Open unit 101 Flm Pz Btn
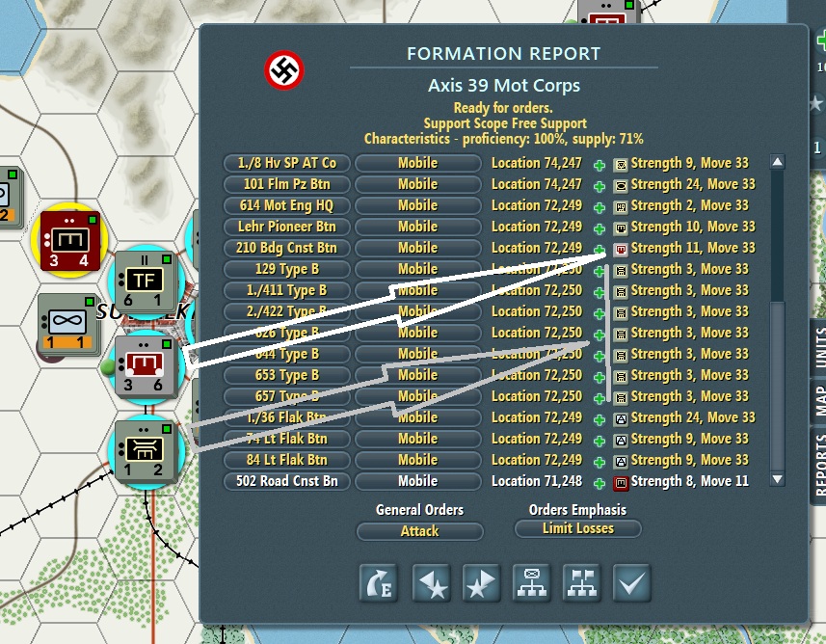This screenshot has height=644, width=826. [286, 184]
